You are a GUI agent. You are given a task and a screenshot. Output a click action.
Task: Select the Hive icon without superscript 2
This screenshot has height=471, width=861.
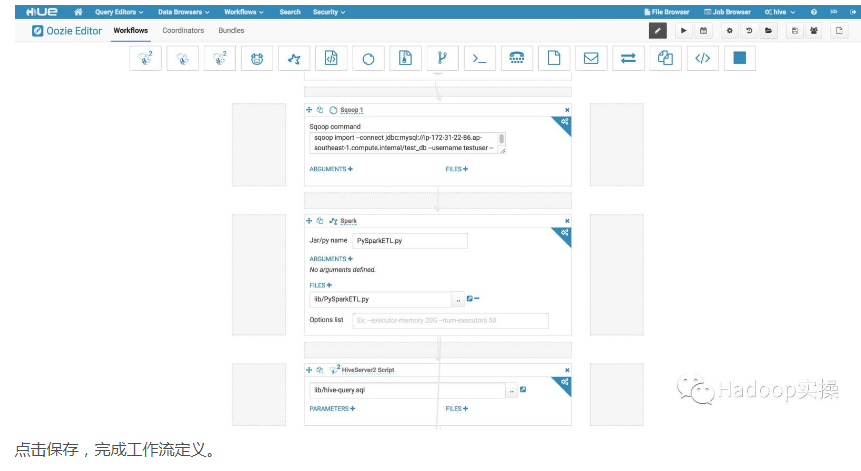pos(182,58)
